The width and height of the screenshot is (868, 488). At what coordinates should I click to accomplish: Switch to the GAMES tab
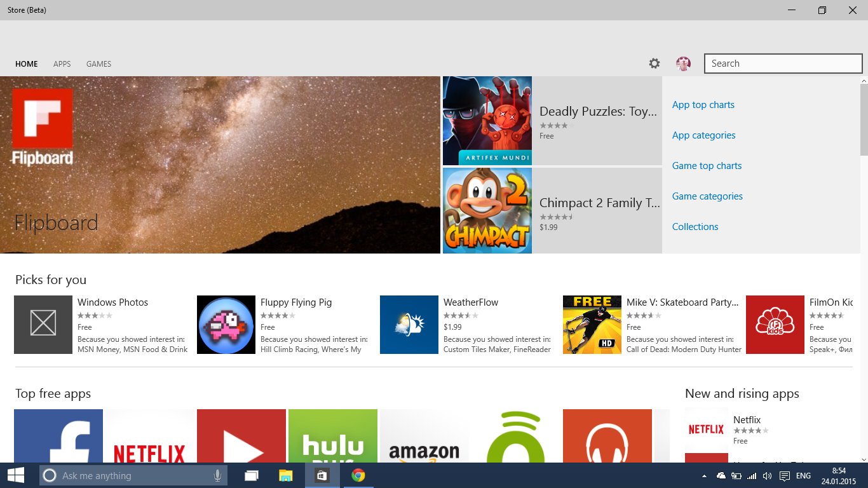(x=99, y=64)
